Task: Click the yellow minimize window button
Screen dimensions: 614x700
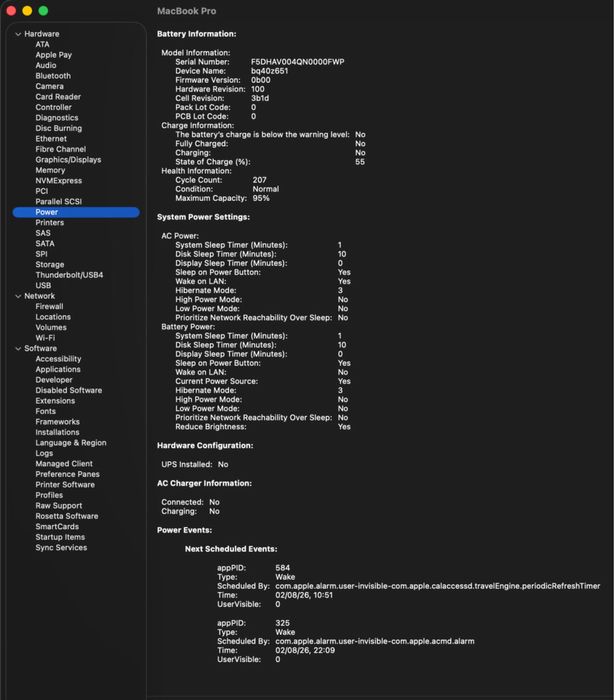Action: coord(27,11)
